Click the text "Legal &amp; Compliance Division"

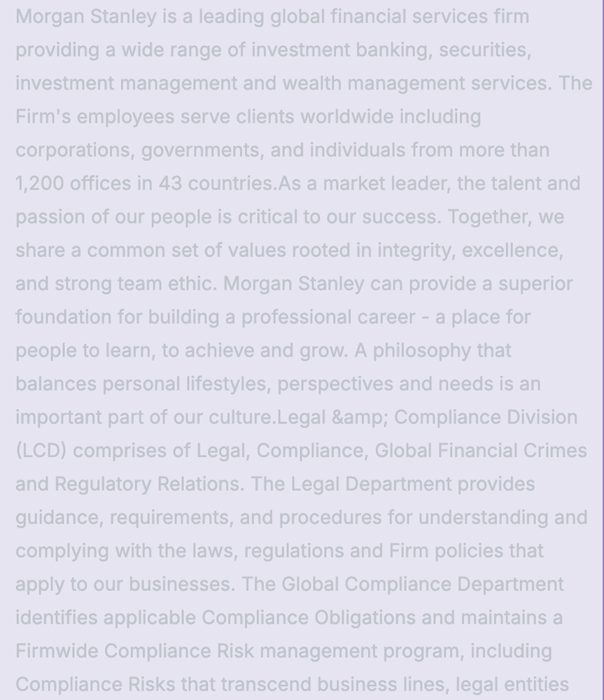point(427,417)
